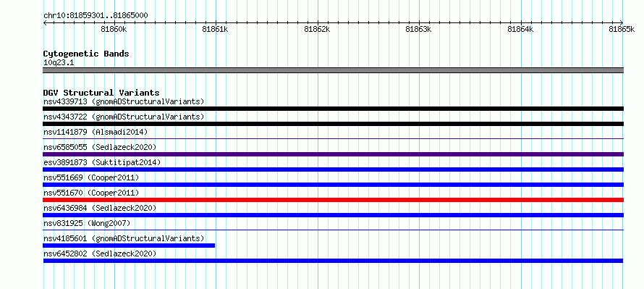The image size is (644, 289).
Task: Click the nsv4339713 variant label
Action: click(124, 101)
